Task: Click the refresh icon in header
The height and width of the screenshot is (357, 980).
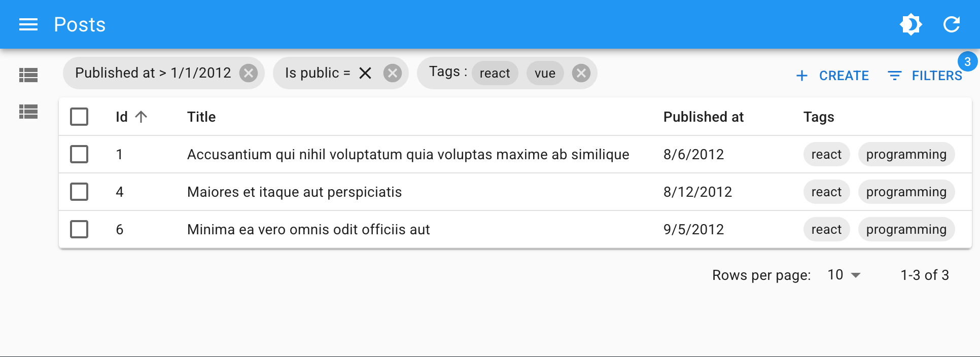Action: click(951, 24)
